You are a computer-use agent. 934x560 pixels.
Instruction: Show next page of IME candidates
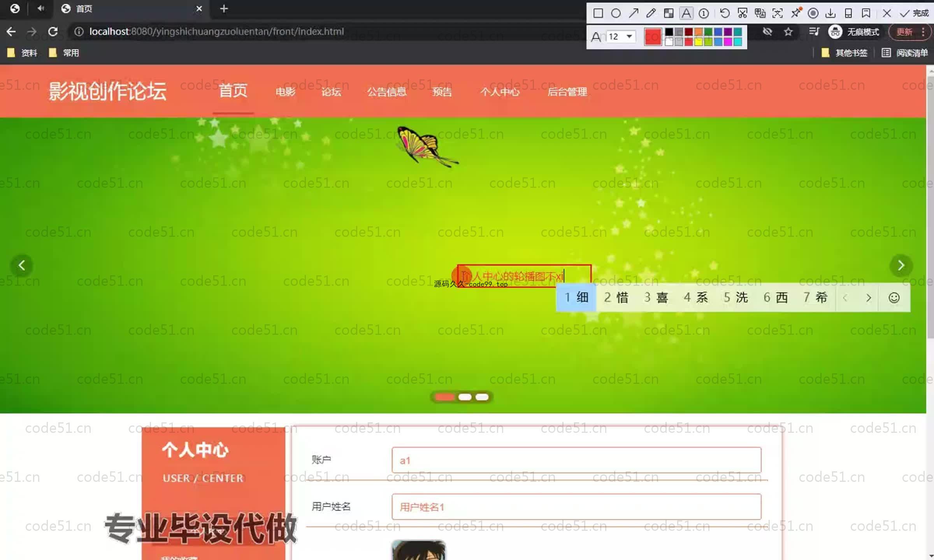click(869, 298)
